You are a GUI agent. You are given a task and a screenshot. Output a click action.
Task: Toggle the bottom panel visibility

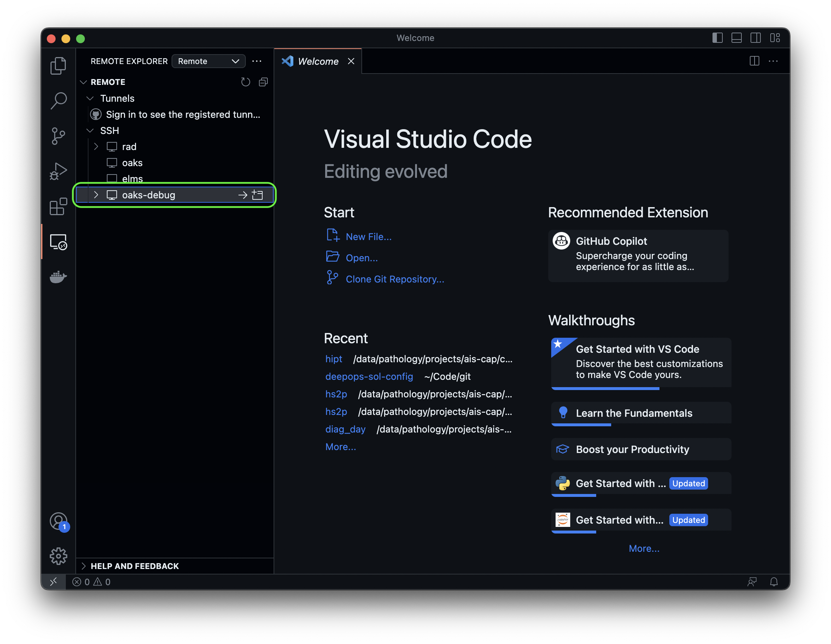[737, 38]
